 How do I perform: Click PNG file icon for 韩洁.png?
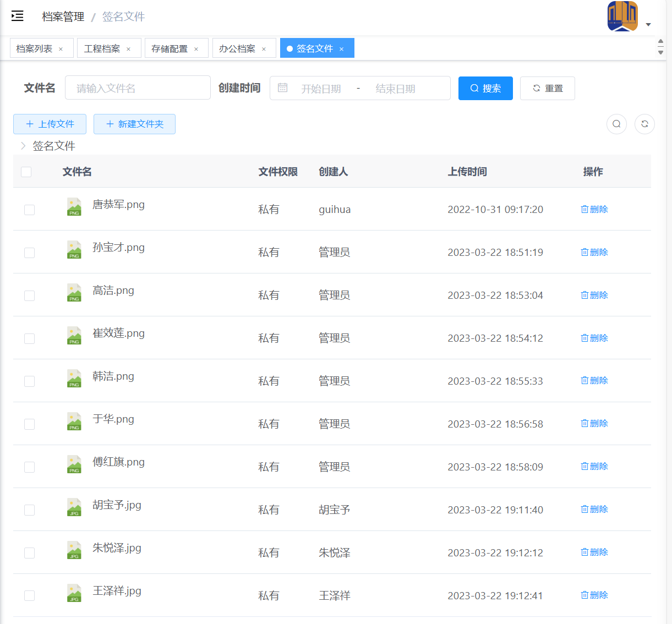click(74, 379)
